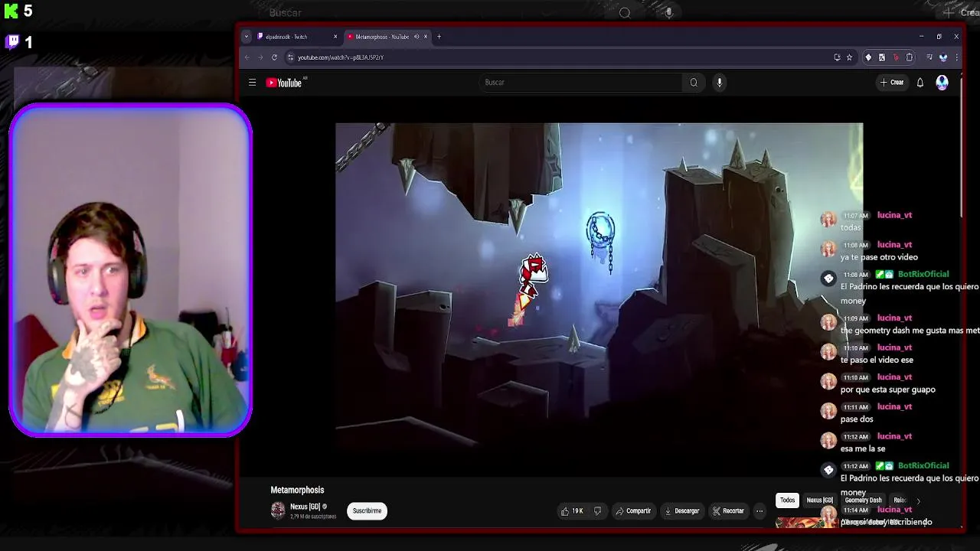Screen dimensions: 980x551
Task: Click lucina_vt username at 11:07 AM
Action: tap(894, 215)
